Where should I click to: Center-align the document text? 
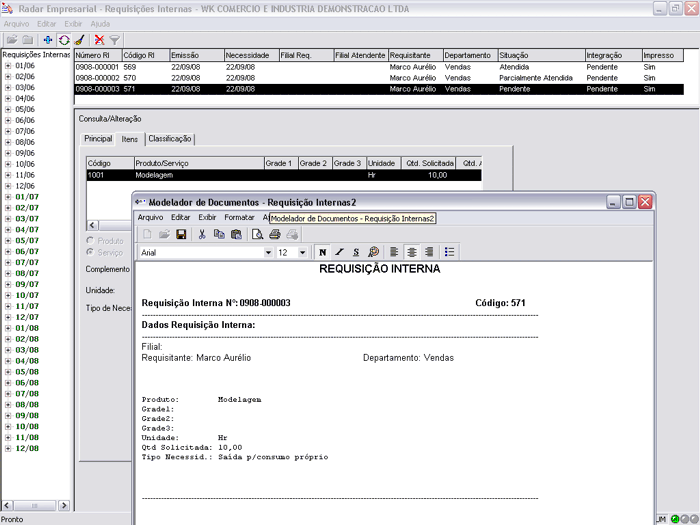coord(412,252)
